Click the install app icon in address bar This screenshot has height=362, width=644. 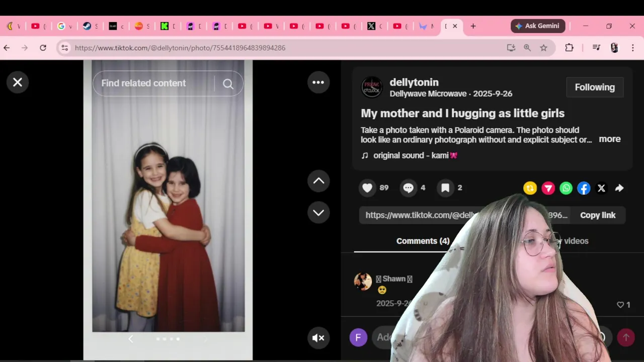[511, 48]
